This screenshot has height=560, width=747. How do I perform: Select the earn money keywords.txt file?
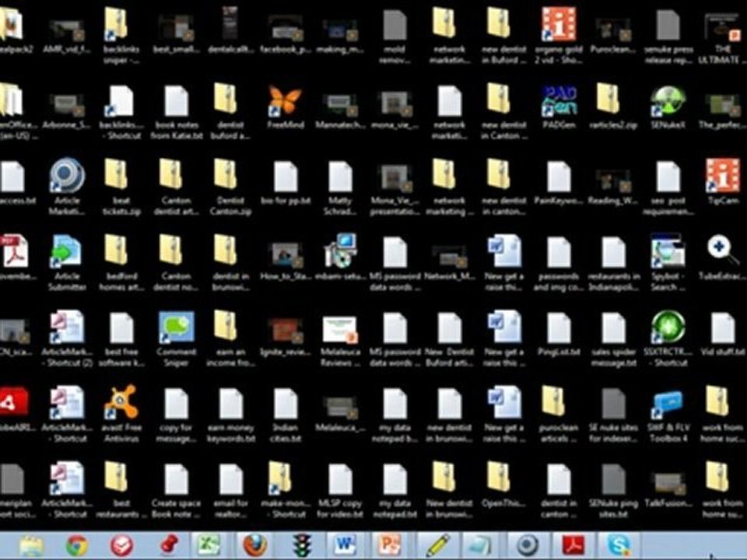point(230,414)
